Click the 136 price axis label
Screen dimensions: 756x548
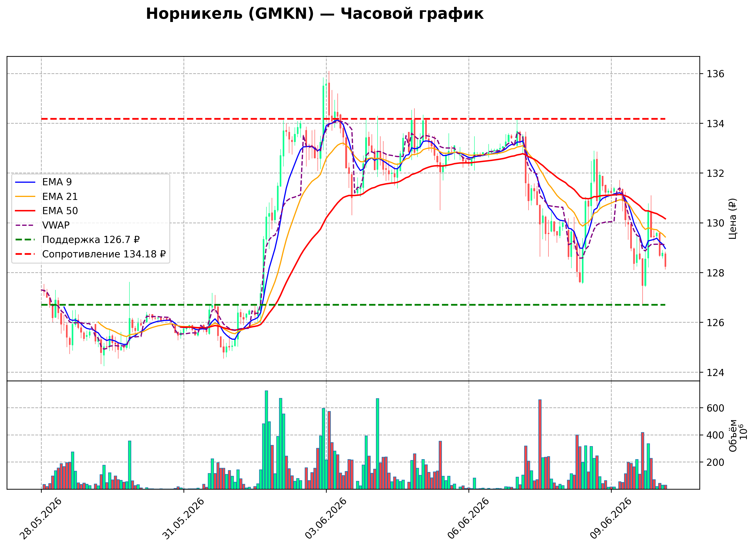pyautogui.click(x=716, y=74)
